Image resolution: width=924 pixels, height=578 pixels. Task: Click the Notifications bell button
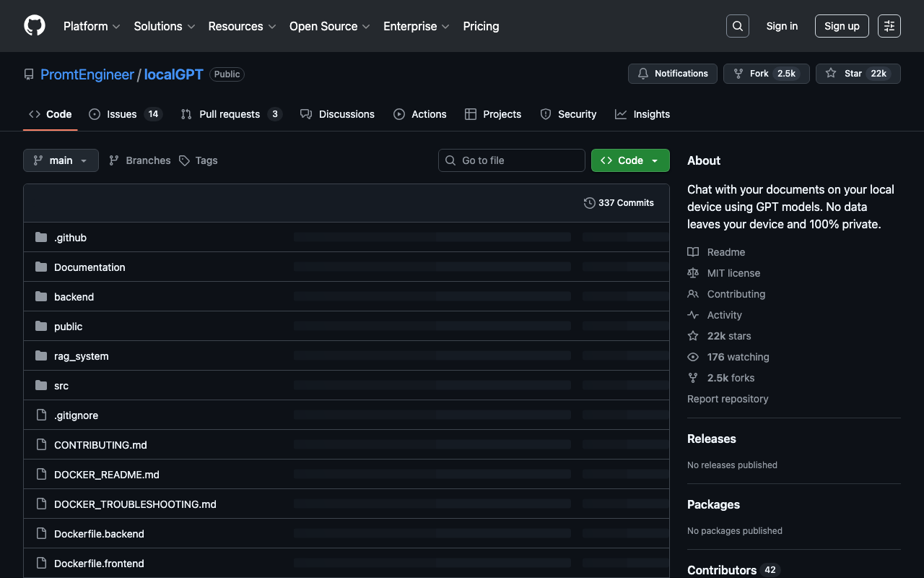(673, 74)
